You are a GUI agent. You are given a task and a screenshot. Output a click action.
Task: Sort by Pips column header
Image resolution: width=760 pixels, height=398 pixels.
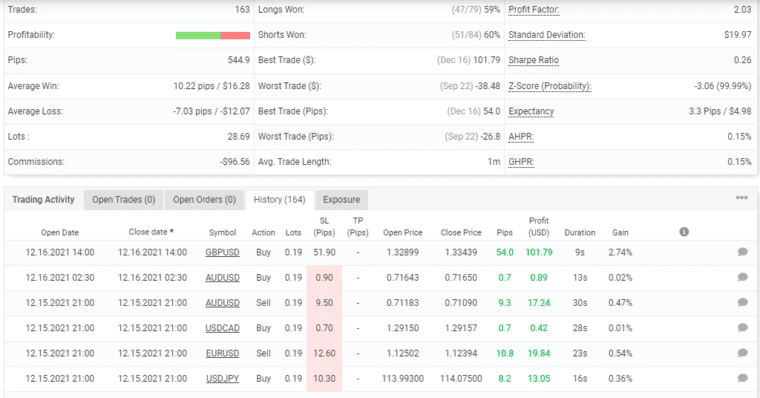tap(505, 232)
